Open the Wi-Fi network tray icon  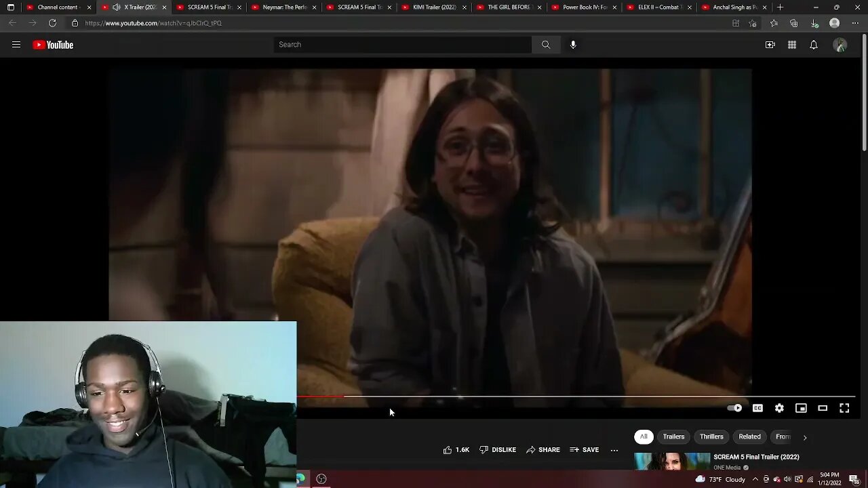(810, 479)
